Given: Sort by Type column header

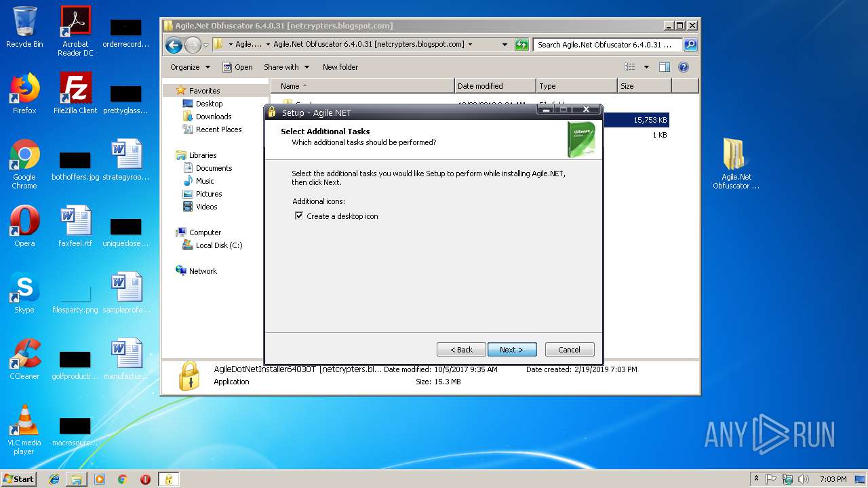Looking at the screenshot, I should click(x=576, y=86).
